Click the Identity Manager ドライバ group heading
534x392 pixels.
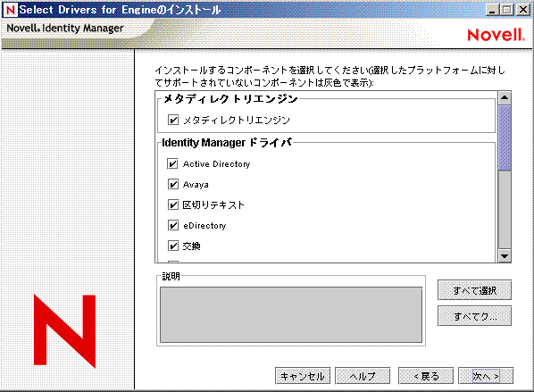coord(227,142)
